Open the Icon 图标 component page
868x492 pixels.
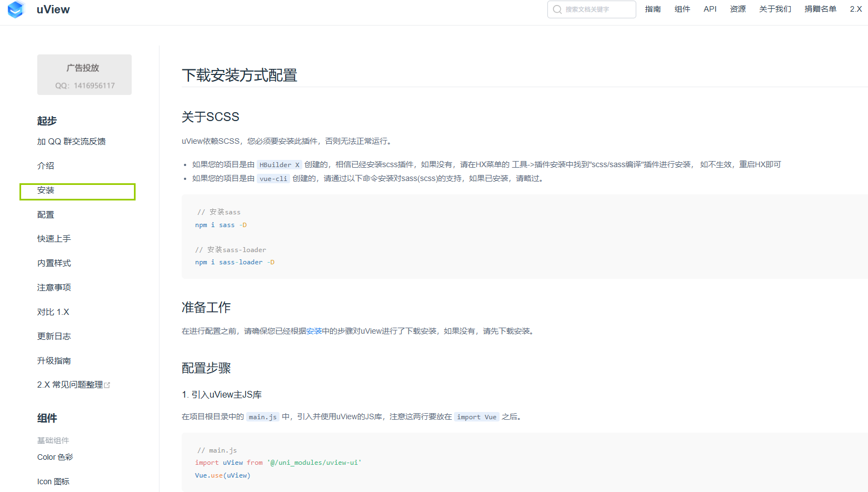pos(53,481)
